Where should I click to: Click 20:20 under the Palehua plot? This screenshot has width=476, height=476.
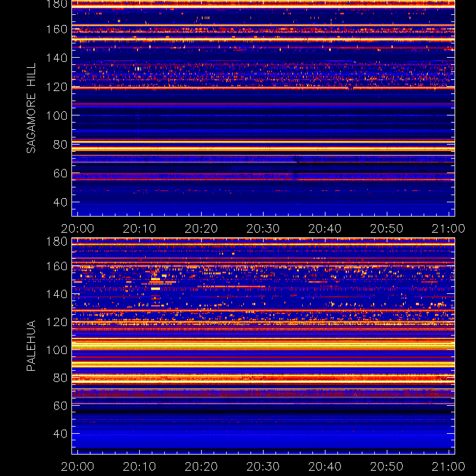click(x=201, y=466)
